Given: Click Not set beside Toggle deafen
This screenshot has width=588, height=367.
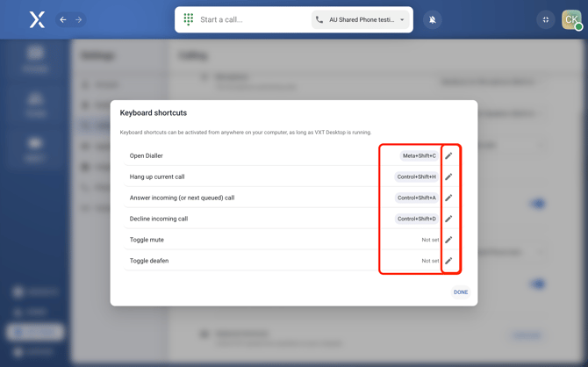Looking at the screenshot, I should coord(430,261).
